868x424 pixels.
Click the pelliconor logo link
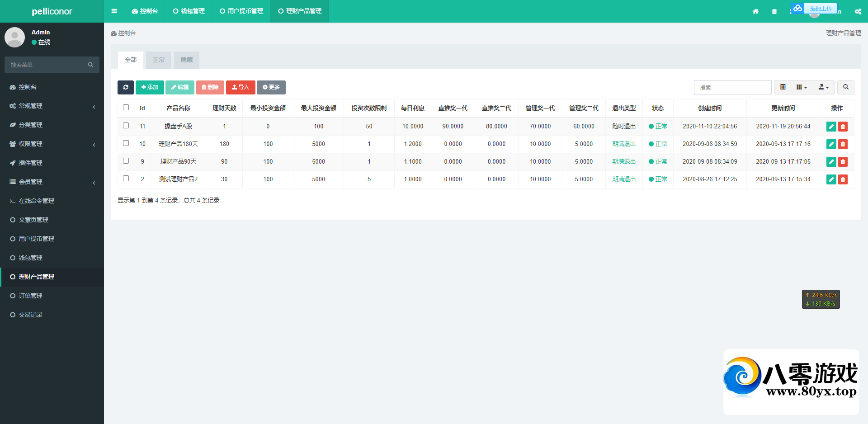tap(52, 11)
